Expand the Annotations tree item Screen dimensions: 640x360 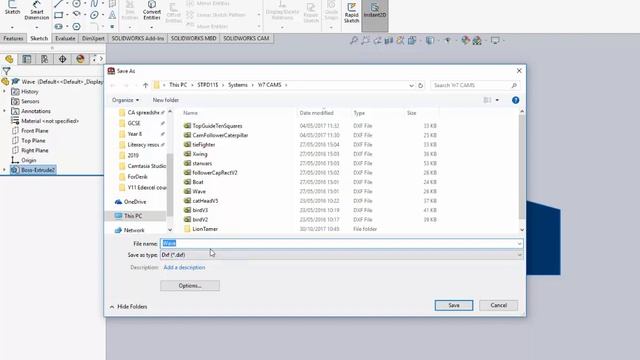pos(4,111)
